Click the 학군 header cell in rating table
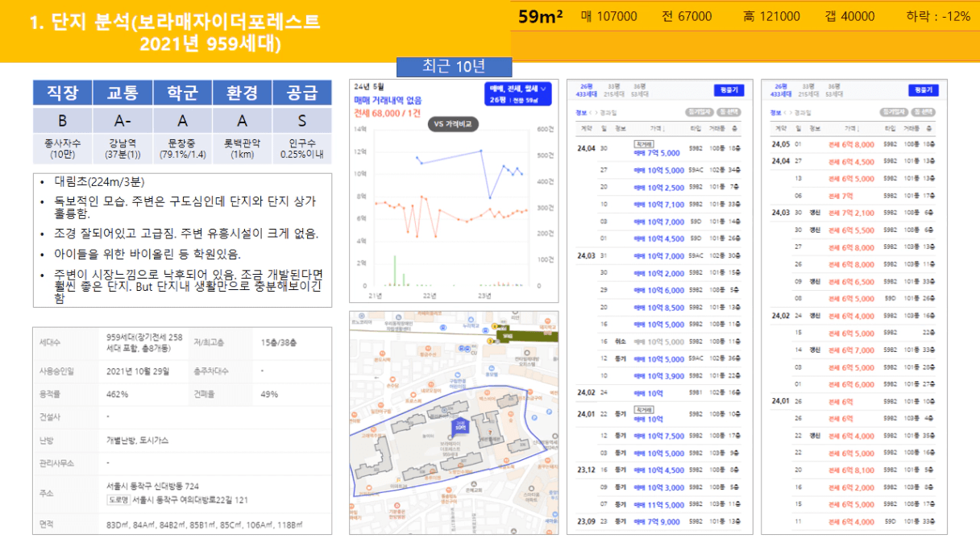The height and width of the screenshot is (551, 980). [x=182, y=93]
